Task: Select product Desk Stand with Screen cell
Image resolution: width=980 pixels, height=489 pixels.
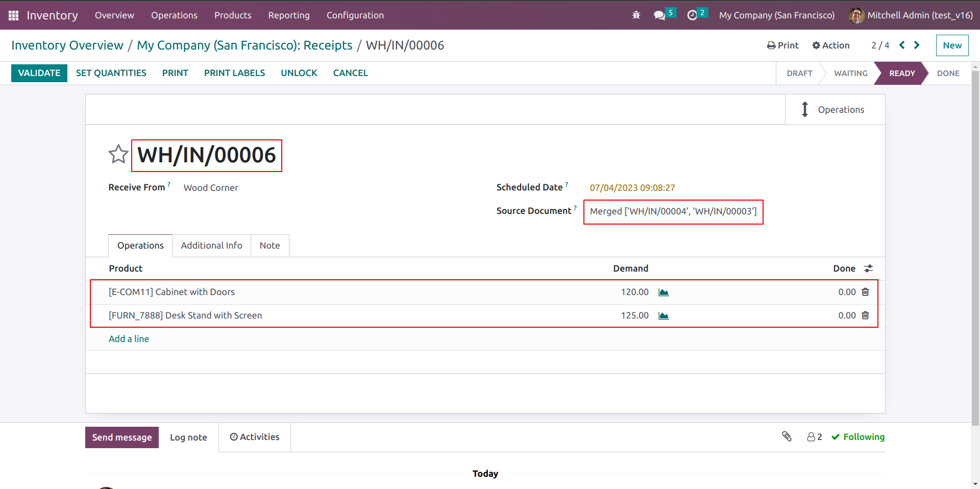Action: pos(185,315)
